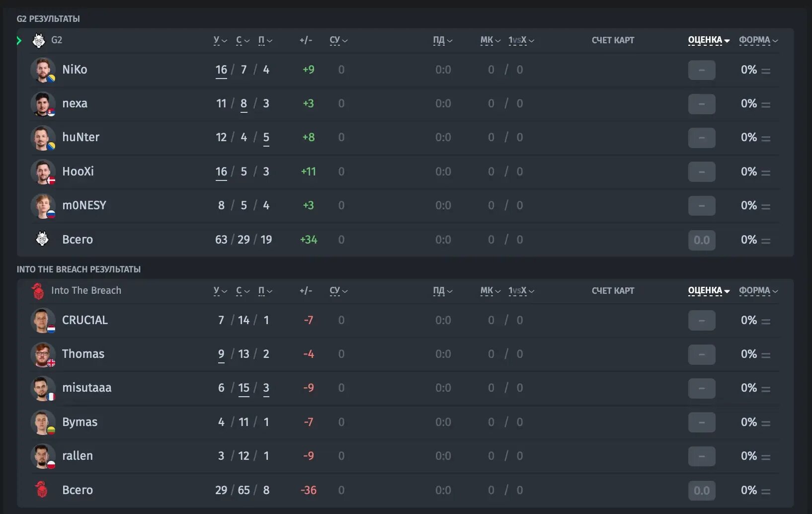
Task: Sort Into The Breach by 1vsX column
Action: click(x=521, y=291)
